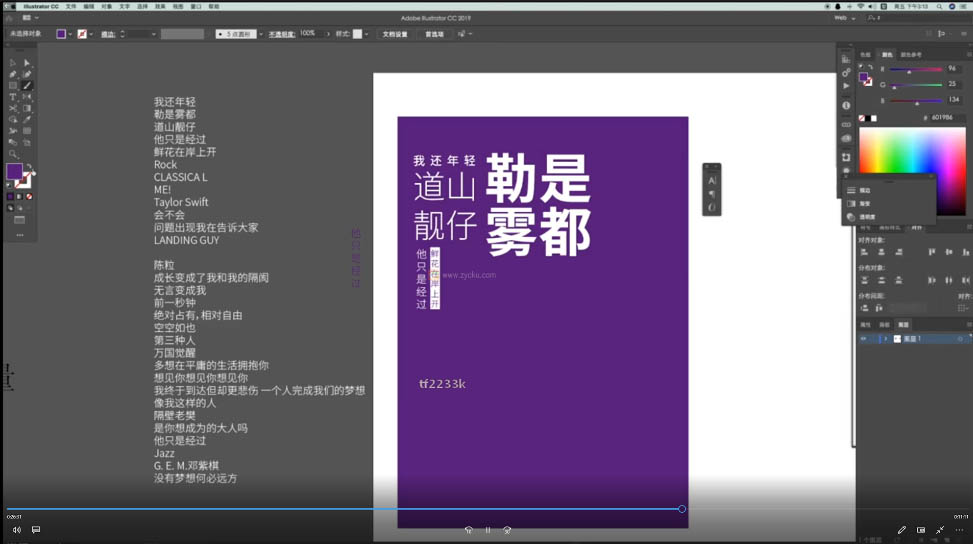Open the fill color dropdown in control bar

point(70,34)
